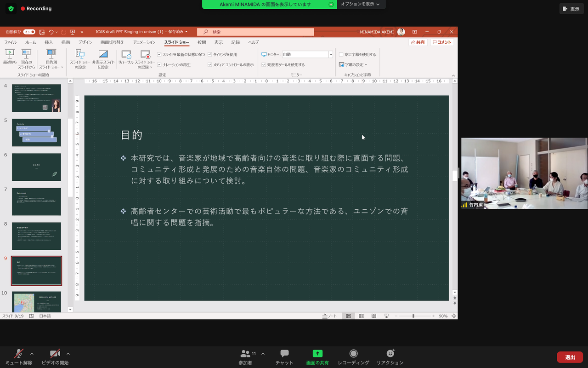Expand the Zoom view options dropdown

tap(360, 4)
